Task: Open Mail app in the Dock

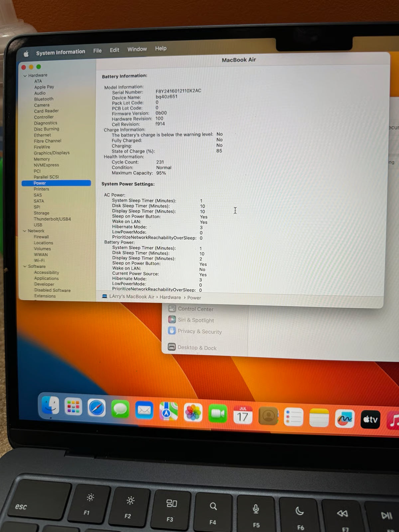Action: coord(144,410)
